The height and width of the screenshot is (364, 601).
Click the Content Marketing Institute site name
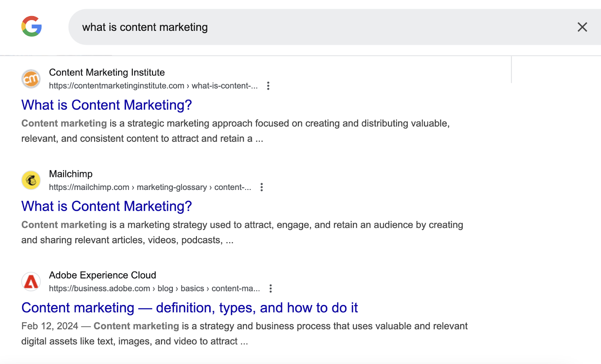pyautogui.click(x=107, y=72)
